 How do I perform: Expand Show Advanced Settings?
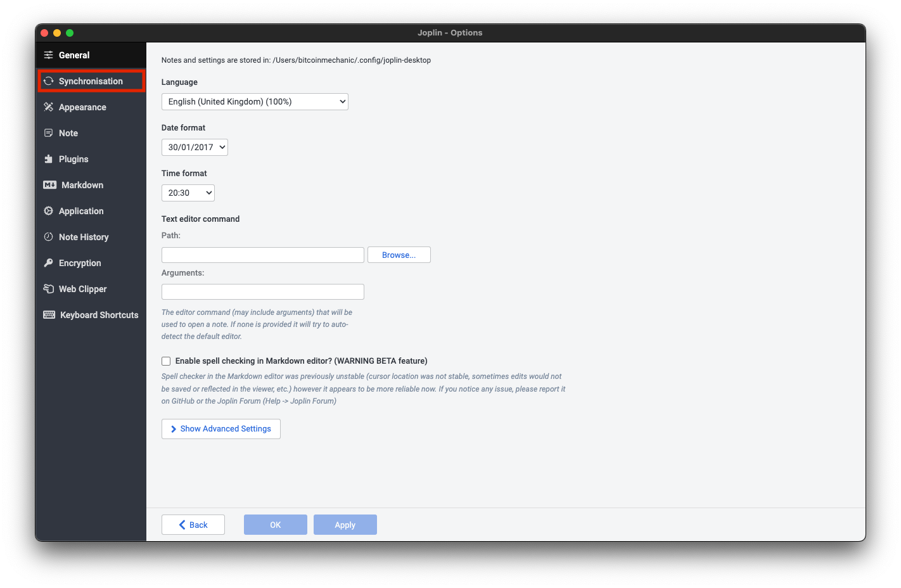tap(220, 429)
